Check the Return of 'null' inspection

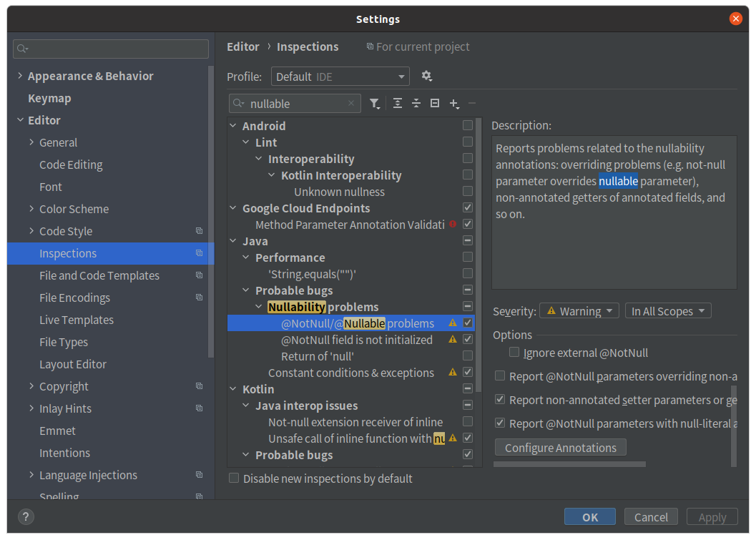pos(468,356)
